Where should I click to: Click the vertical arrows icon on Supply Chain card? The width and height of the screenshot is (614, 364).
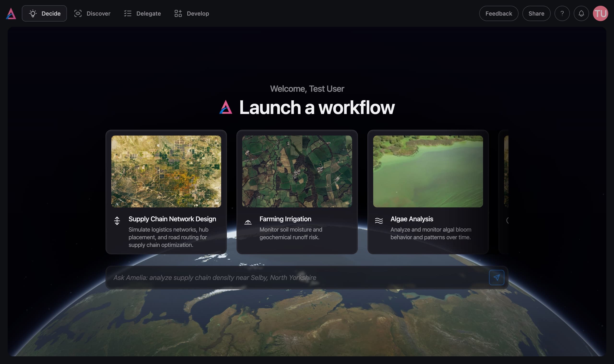tap(117, 221)
